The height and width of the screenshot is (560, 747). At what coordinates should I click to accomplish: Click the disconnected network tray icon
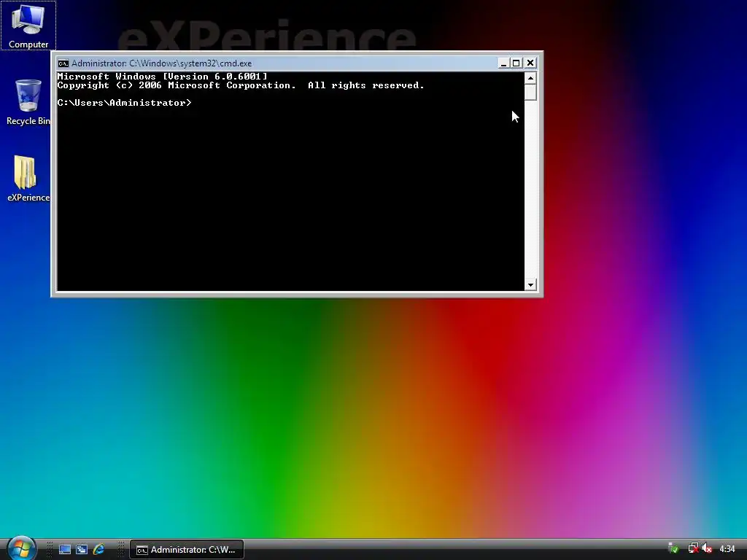tap(693, 549)
